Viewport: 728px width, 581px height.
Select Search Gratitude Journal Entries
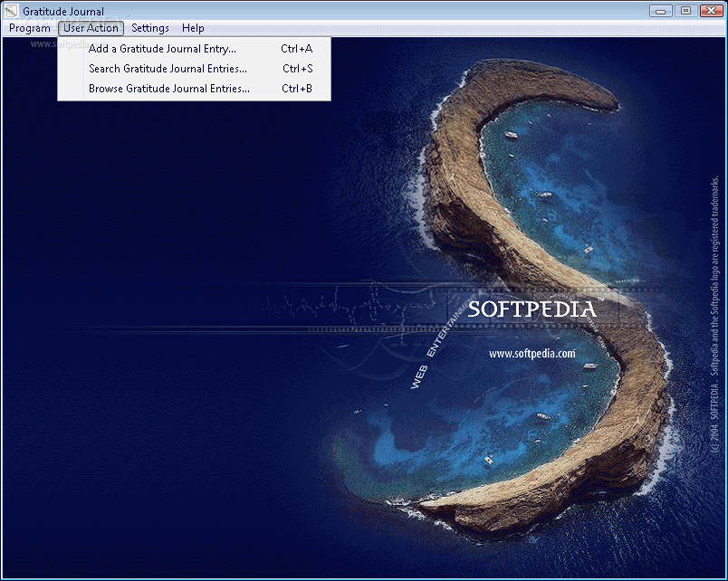(x=194, y=69)
